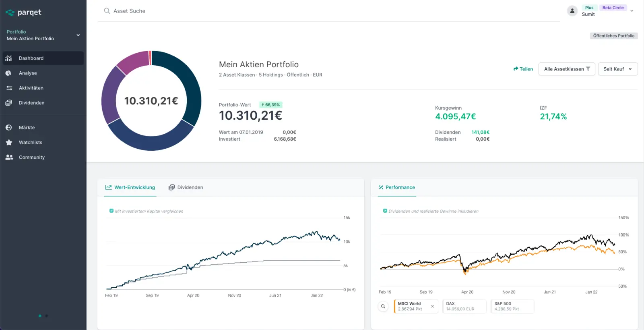The height and width of the screenshot is (330, 644).
Task: Click the Märkte globe icon
Action: pos(8,127)
